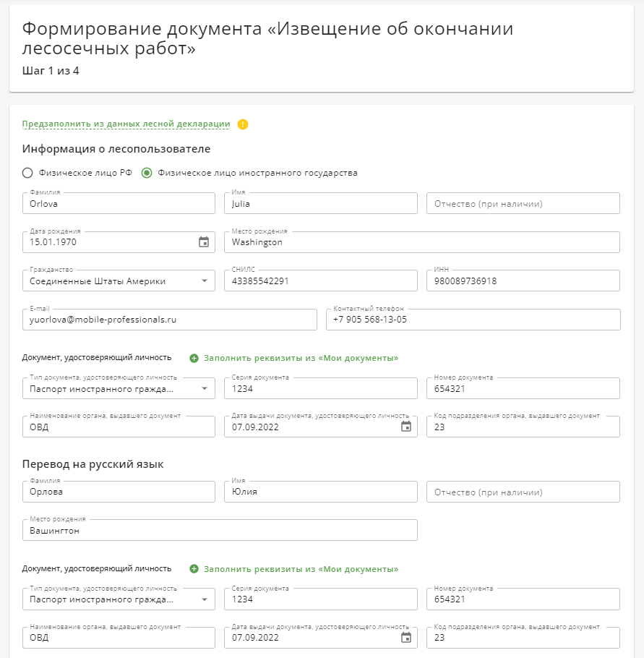The height and width of the screenshot is (658, 644).
Task: Click first 'Заполнить реквизиты из «Мои документы»' link
Action: pyautogui.click(x=301, y=358)
